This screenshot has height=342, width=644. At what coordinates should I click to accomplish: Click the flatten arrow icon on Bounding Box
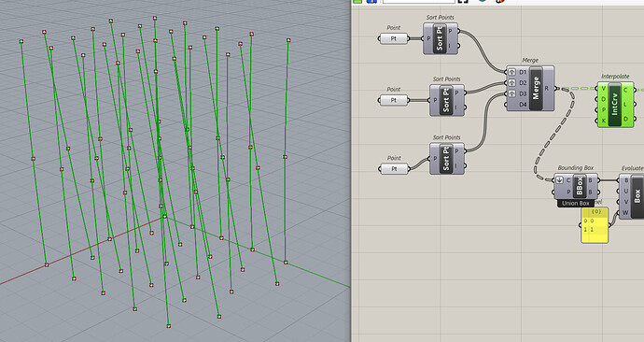coord(559,180)
